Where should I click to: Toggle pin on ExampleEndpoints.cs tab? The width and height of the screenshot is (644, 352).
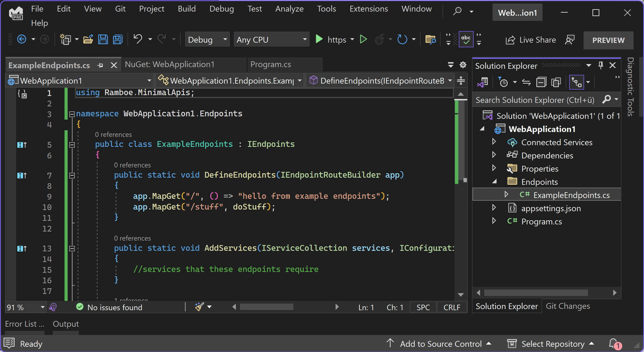tap(100, 65)
